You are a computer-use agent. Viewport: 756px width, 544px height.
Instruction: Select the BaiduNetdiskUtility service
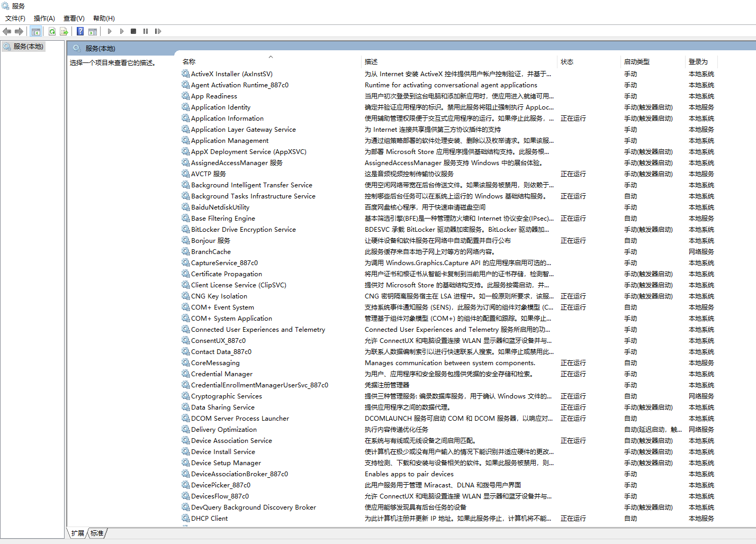point(220,207)
